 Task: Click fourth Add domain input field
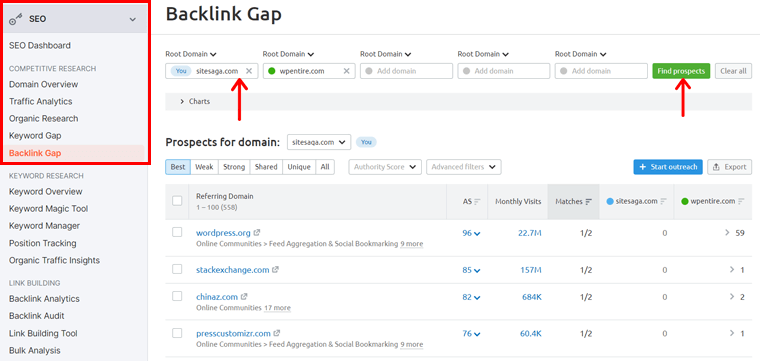tap(504, 71)
